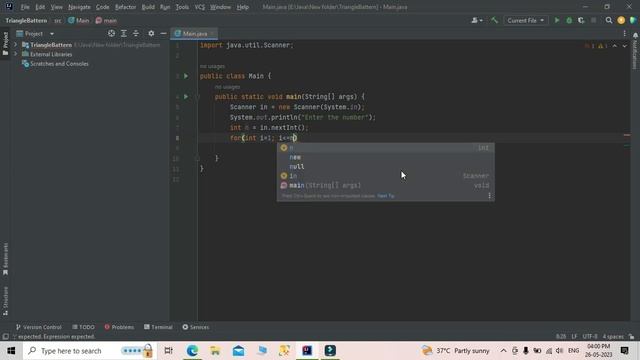The image size is (640, 360).
Task: Click the green Run button in toolbar
Action: 556,20
